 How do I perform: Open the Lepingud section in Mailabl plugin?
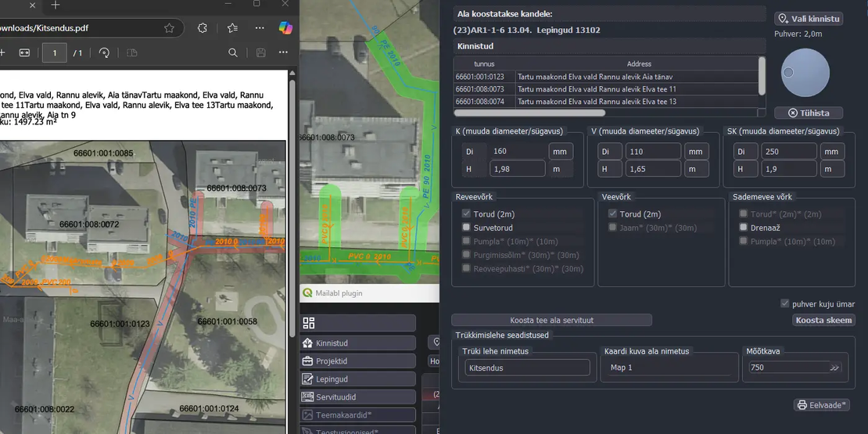358,379
